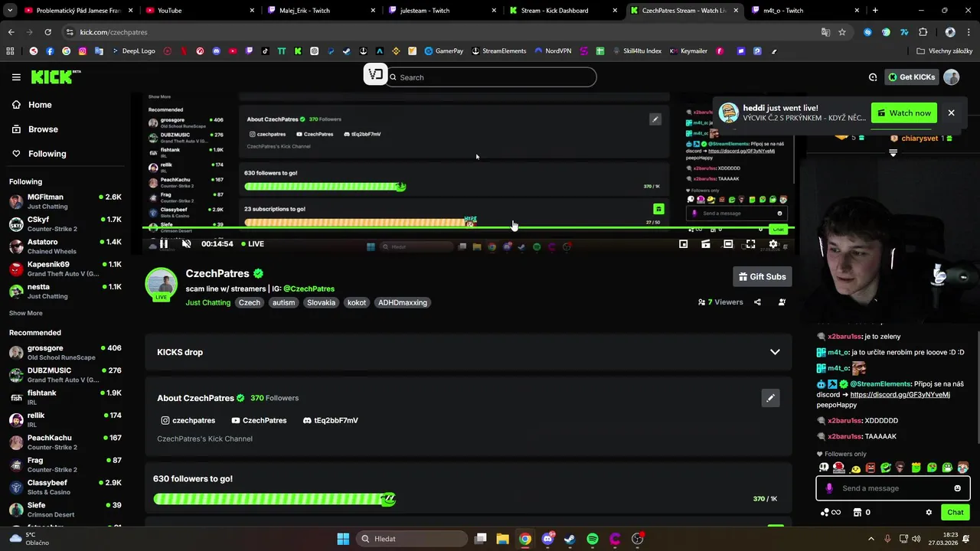Open Discord link tEq2bbF7mV

[331, 420]
